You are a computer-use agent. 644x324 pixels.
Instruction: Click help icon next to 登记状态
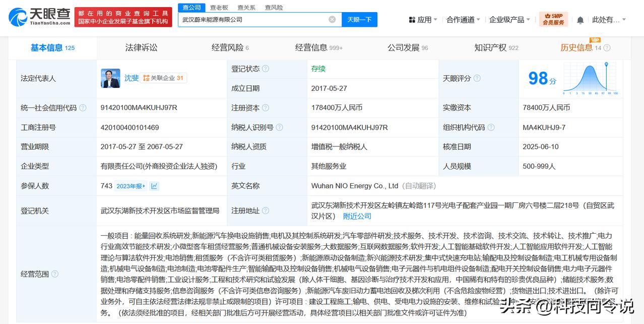[266, 69]
